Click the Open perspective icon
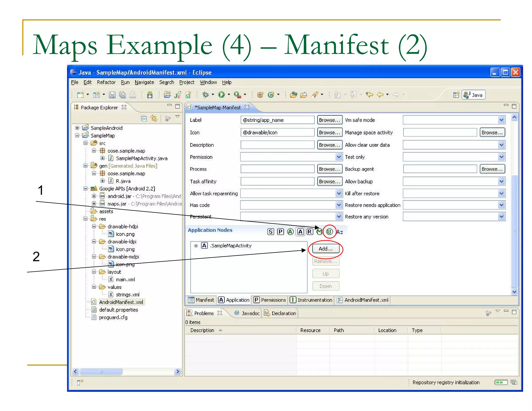This screenshot has width=532, height=411. pyautogui.click(x=456, y=95)
